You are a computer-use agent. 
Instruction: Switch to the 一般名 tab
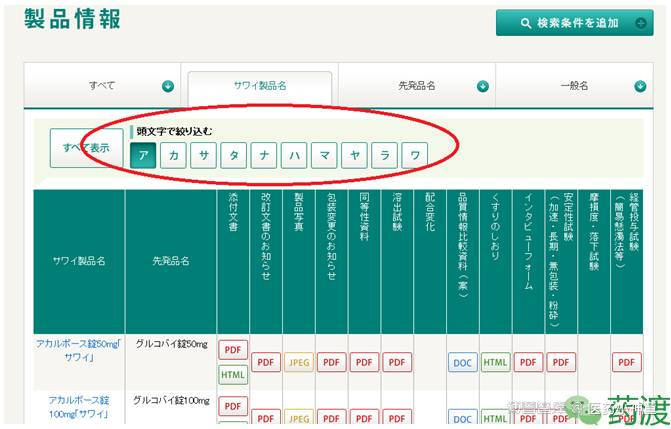(x=574, y=86)
